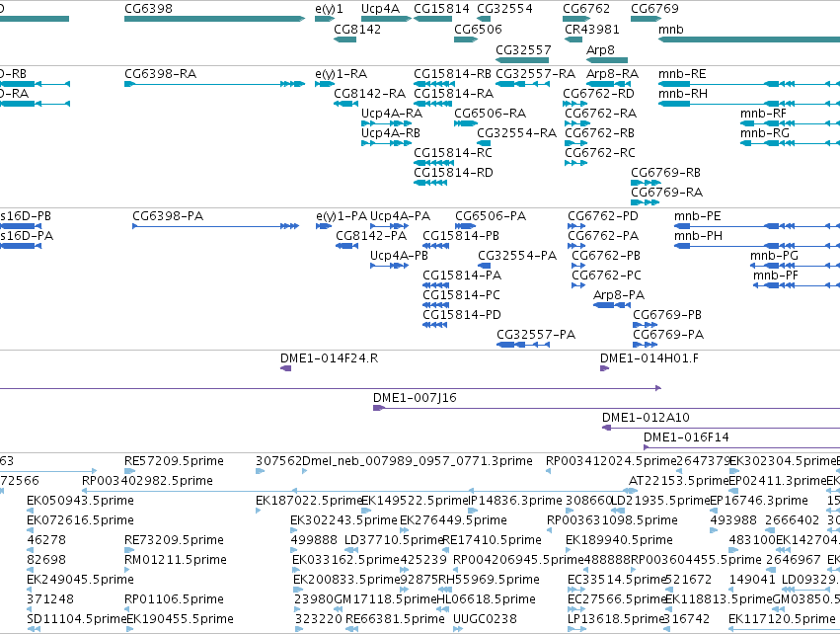Click protein CG8142-PA
The width and height of the screenshot is (840, 634).
(x=346, y=246)
